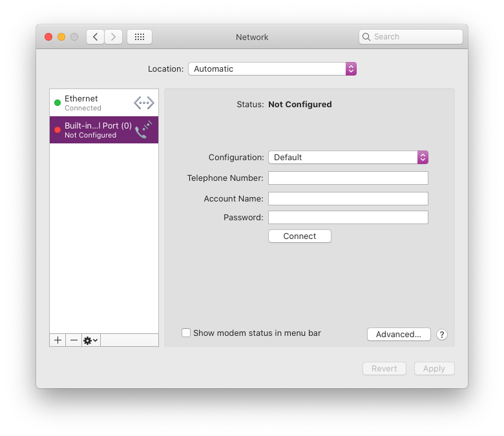Click the Ethernet double-arrow icon
The width and height of the screenshot is (504, 436).
(x=143, y=103)
